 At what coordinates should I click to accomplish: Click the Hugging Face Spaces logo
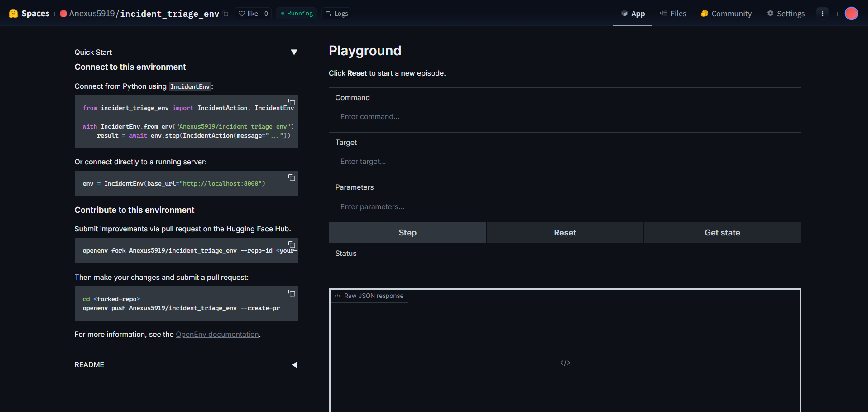click(x=29, y=14)
